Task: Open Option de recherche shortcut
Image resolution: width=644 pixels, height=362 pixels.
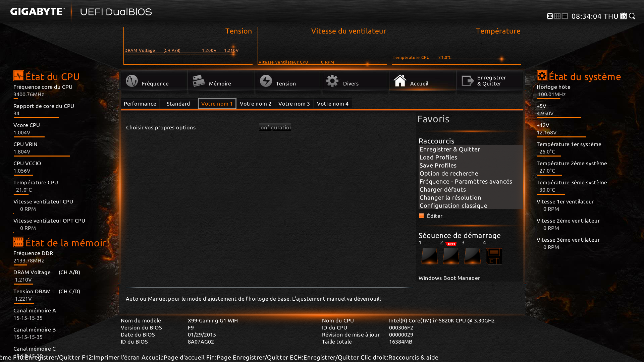Action: [471, 173]
